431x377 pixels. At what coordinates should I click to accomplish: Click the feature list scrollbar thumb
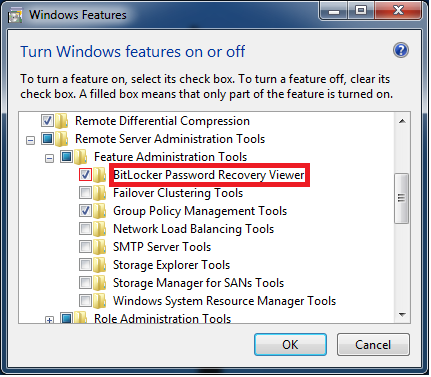[x=402, y=198]
